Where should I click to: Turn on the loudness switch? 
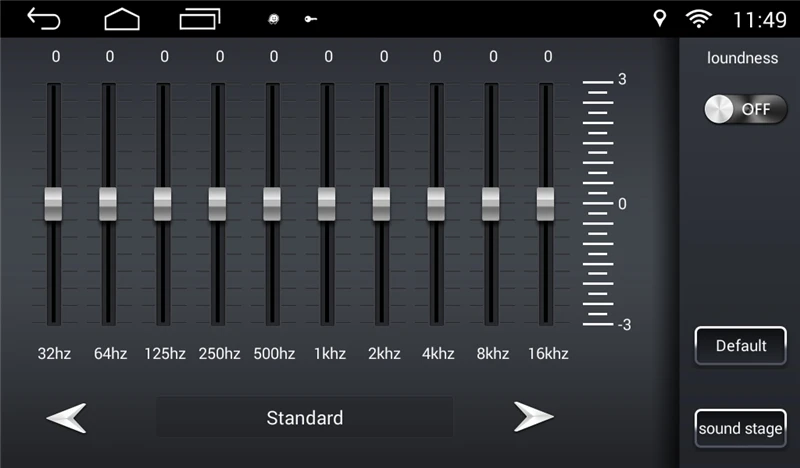tap(745, 109)
